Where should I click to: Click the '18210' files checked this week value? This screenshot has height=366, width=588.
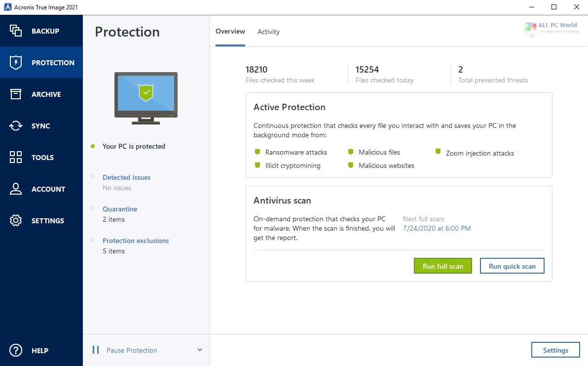(x=257, y=70)
